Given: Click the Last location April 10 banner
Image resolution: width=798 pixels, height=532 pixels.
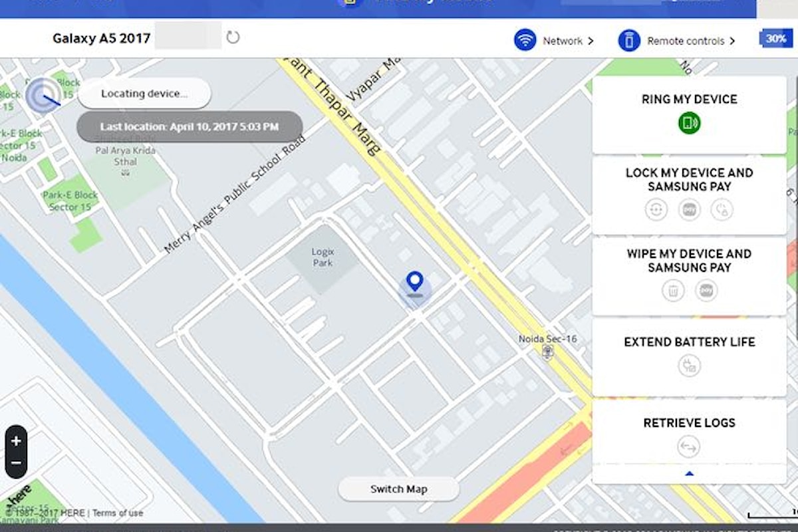Looking at the screenshot, I should (190, 126).
